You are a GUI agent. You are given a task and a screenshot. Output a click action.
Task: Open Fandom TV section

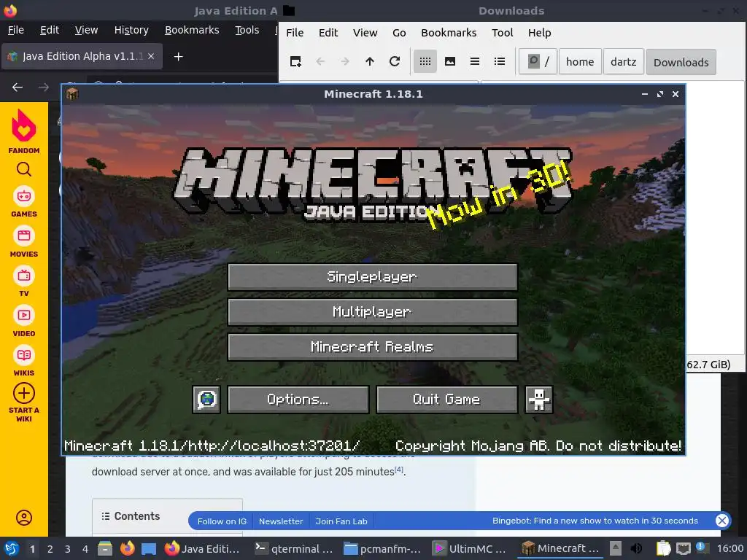24,281
